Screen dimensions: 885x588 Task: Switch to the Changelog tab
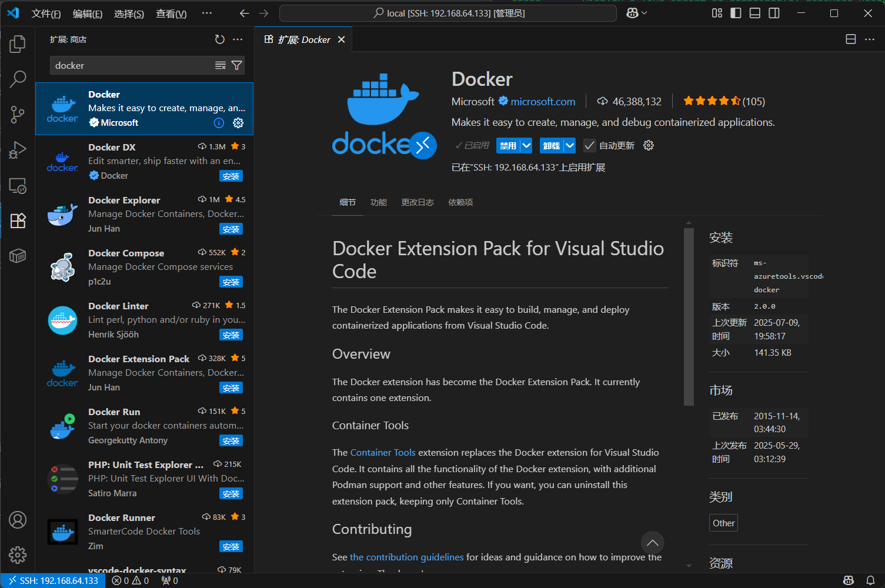pos(418,202)
